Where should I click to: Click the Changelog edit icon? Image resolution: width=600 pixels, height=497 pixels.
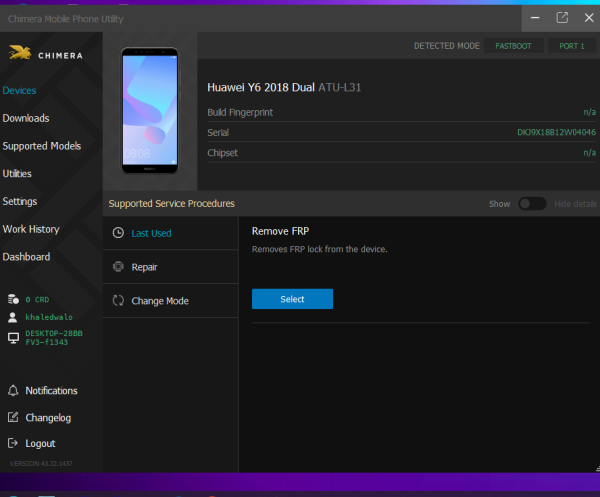click(x=13, y=417)
